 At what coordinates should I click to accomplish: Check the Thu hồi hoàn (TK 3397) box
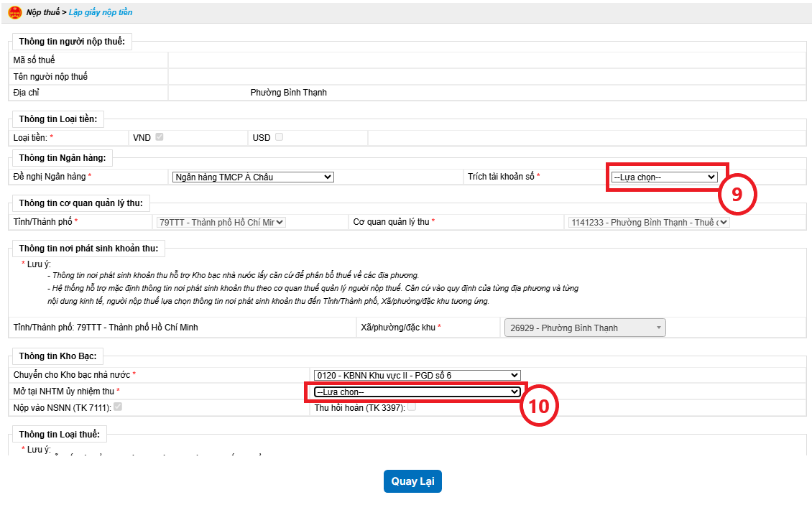pyautogui.click(x=412, y=407)
